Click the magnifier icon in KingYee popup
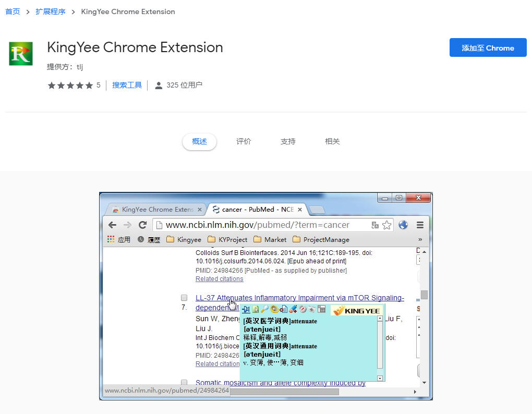Viewport: 532px width, 414px height. coord(264,309)
